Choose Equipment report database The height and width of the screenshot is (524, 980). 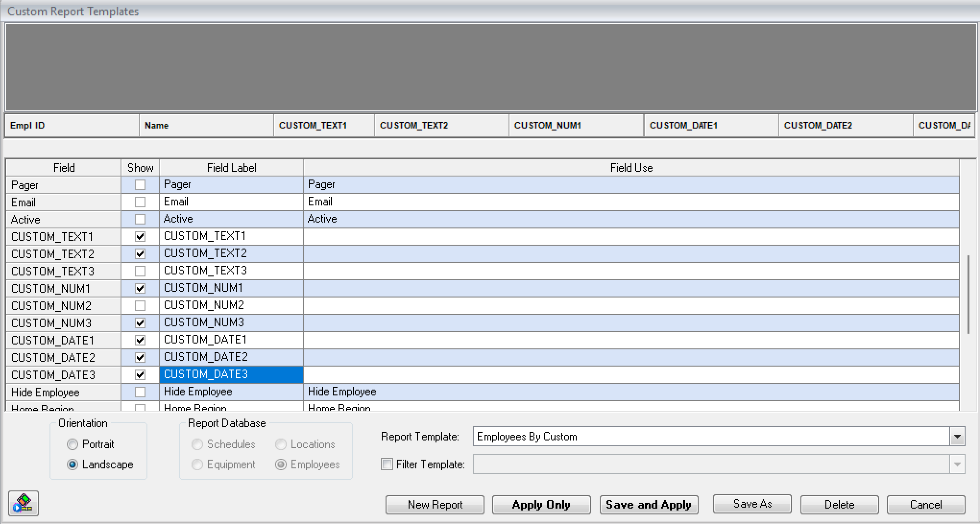[197, 464]
